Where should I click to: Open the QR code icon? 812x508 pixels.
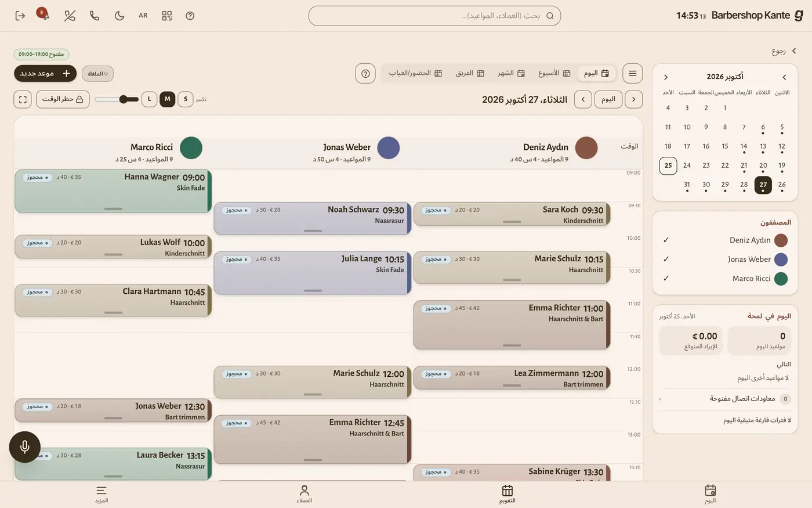coord(167,16)
